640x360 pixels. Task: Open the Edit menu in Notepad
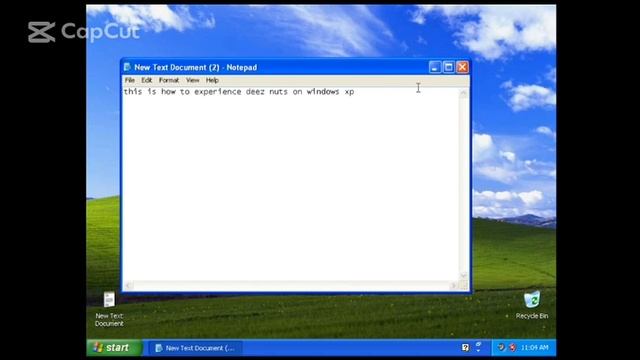click(147, 80)
